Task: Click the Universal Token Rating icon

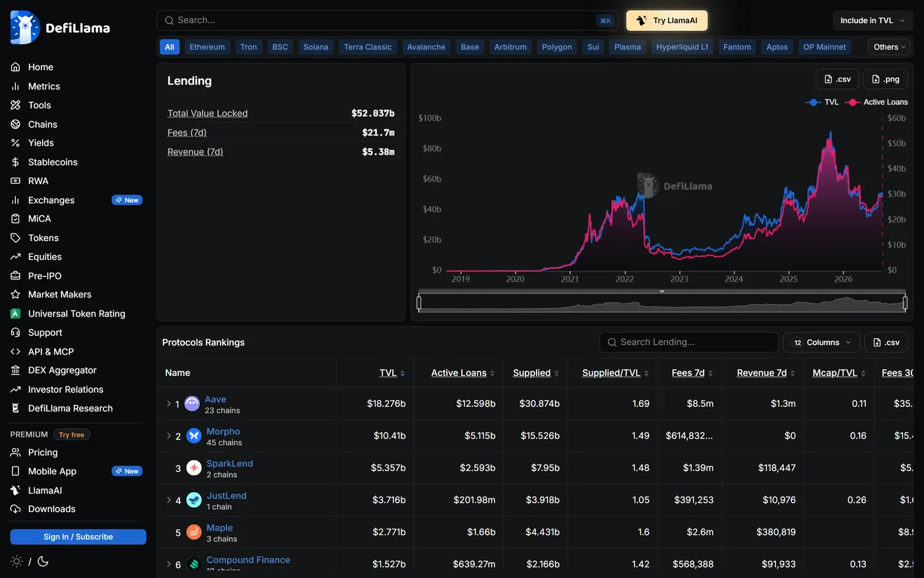Action: click(x=16, y=314)
